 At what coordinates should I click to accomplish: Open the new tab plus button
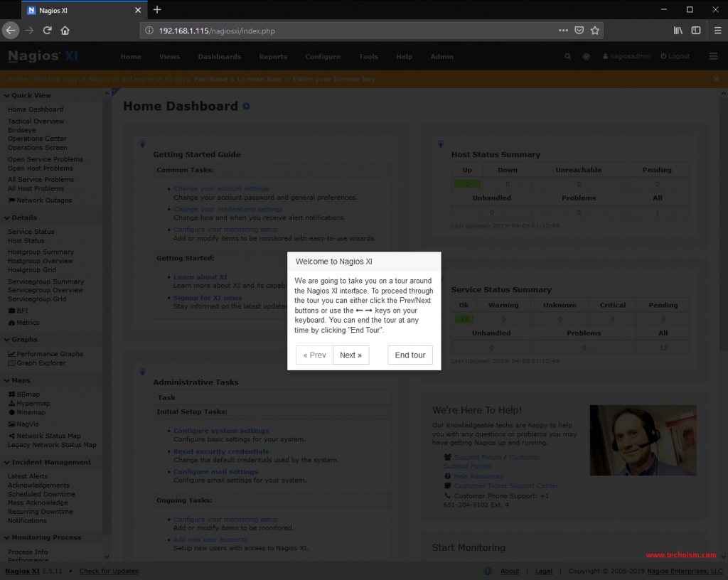(157, 10)
